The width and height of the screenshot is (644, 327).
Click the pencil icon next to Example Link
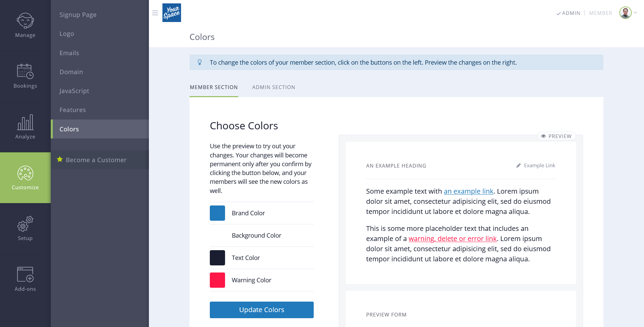coord(518,165)
